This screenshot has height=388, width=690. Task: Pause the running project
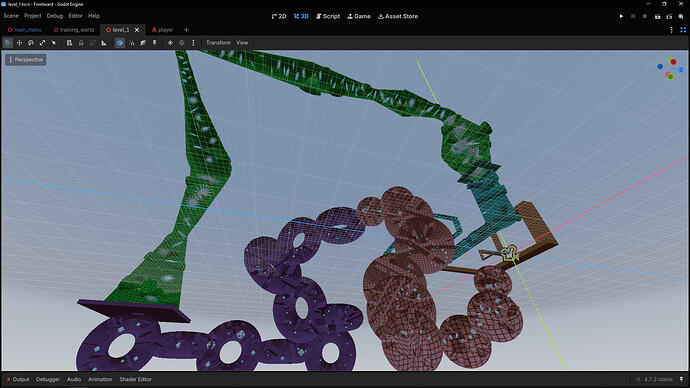pyautogui.click(x=633, y=16)
